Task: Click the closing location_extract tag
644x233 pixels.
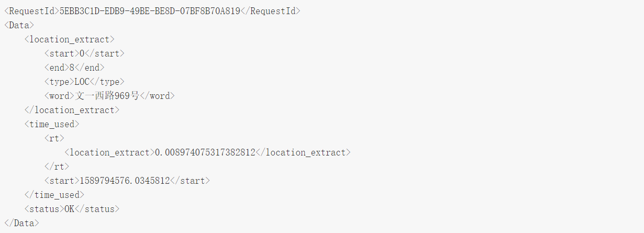Action: (x=72, y=110)
